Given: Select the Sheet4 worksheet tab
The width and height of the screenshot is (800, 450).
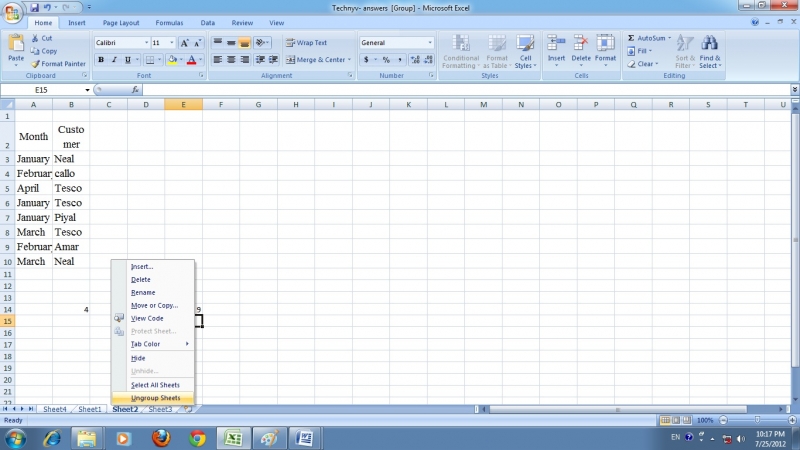Looking at the screenshot, I should tap(55, 409).
